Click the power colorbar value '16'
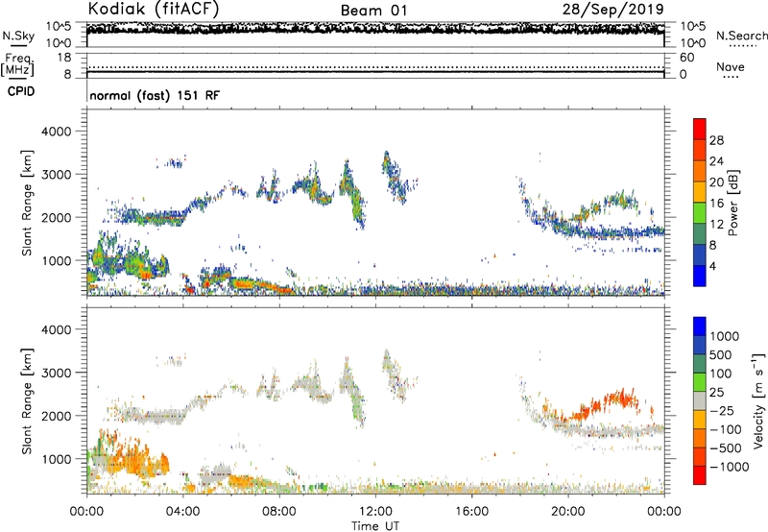768x532 pixels. (716, 204)
